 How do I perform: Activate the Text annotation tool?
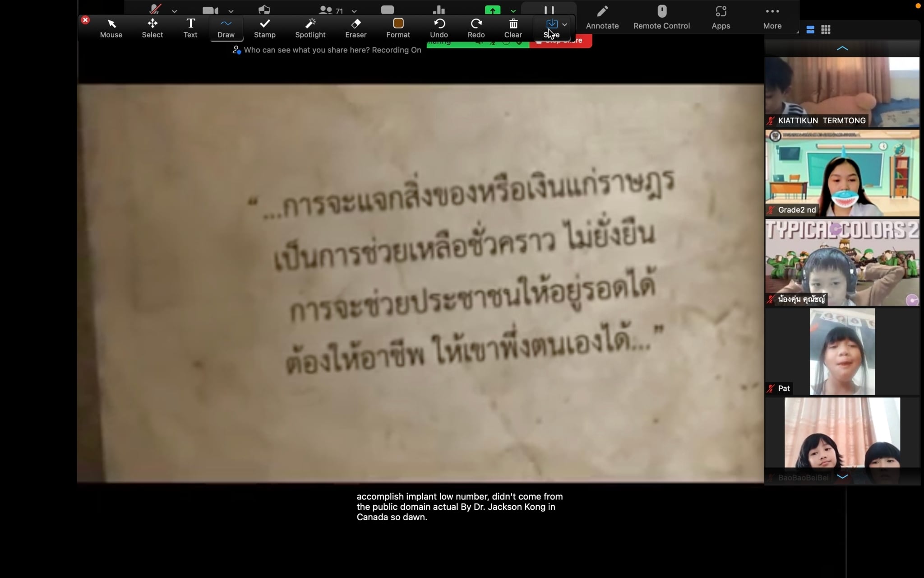(x=190, y=28)
